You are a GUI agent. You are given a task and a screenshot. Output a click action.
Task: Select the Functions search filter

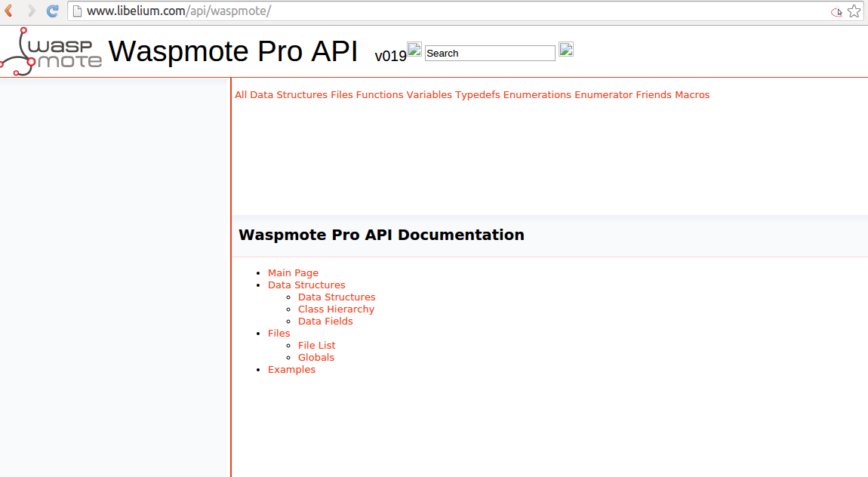tap(379, 94)
